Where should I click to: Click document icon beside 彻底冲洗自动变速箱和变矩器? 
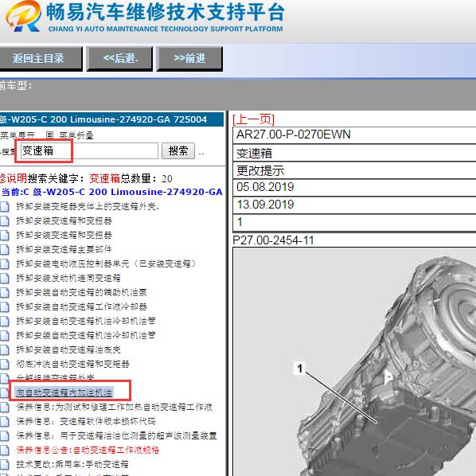click(5, 365)
